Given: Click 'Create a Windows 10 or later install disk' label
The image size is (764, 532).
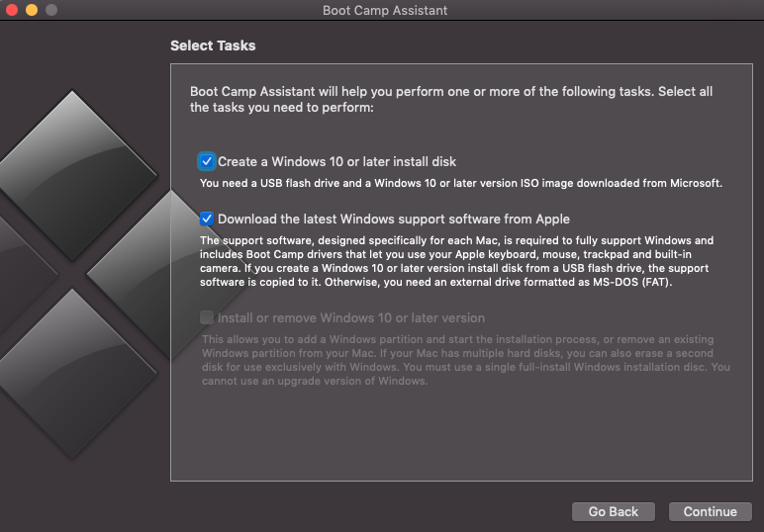Looking at the screenshot, I should click(x=336, y=161).
